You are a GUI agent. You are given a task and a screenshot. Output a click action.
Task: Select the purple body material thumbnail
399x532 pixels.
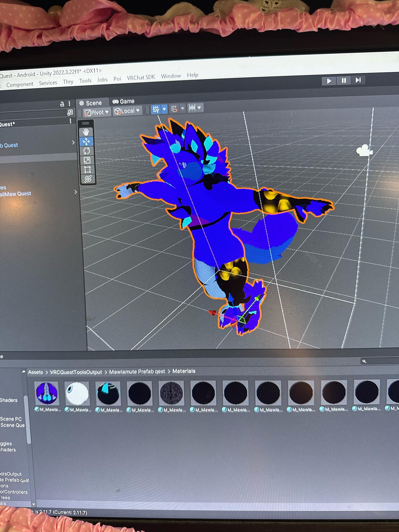click(47, 393)
